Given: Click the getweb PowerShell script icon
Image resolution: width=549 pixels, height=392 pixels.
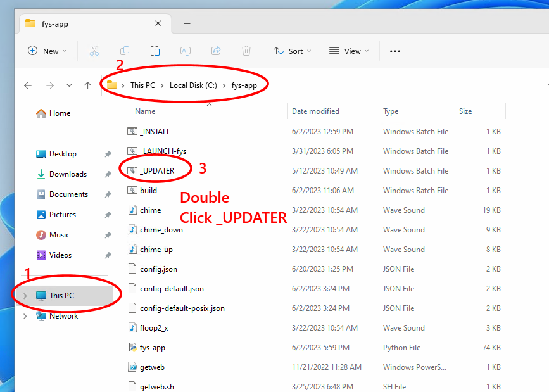Looking at the screenshot, I should click(x=132, y=367).
